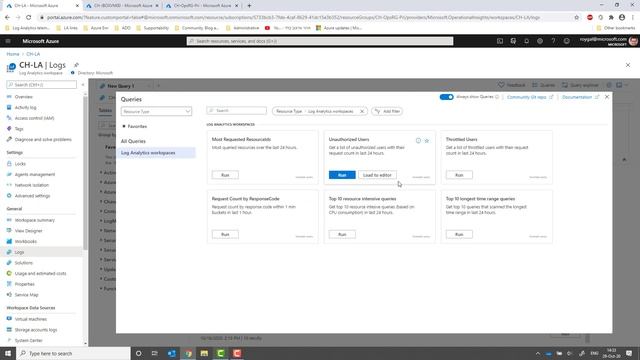This screenshot has height=360, width=640.
Task: Click the Azure global search box
Action: pos(320,41)
